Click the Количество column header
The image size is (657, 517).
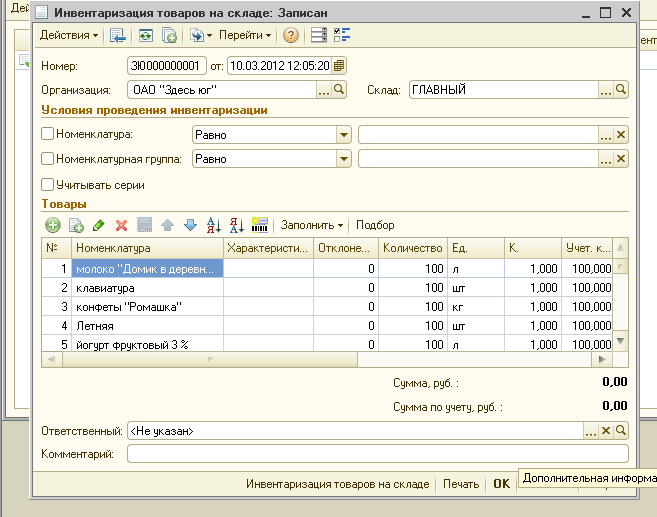click(413, 248)
